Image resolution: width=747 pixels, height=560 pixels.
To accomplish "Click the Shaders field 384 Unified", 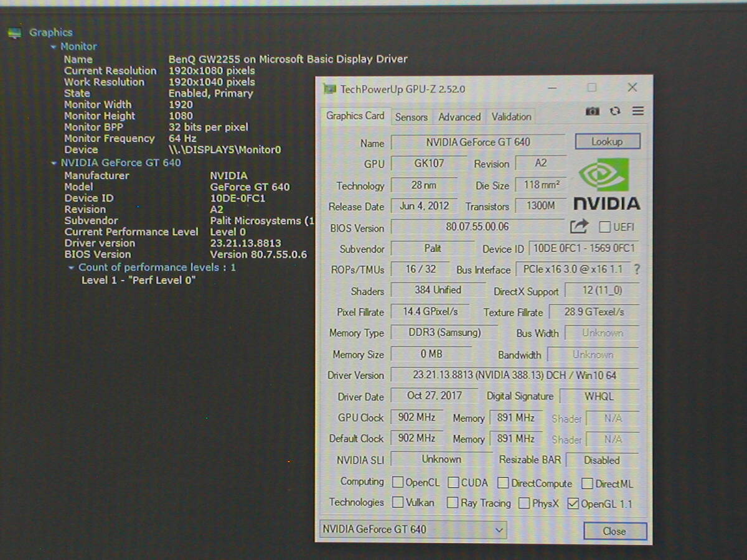I will pyautogui.click(x=438, y=291).
